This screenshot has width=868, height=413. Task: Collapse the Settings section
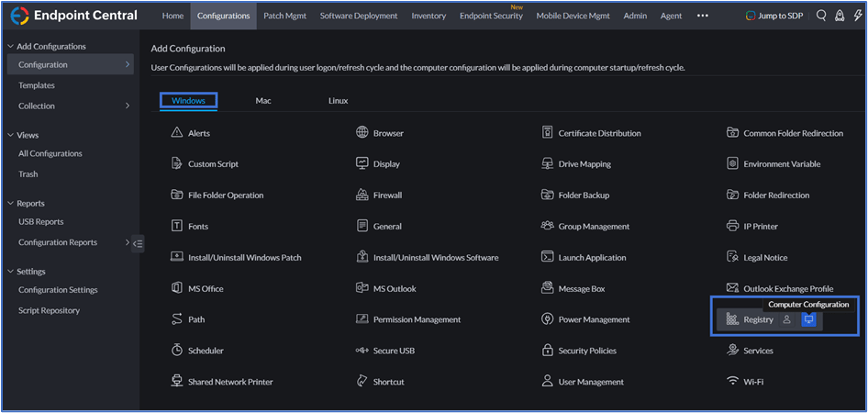pyautogui.click(x=10, y=272)
